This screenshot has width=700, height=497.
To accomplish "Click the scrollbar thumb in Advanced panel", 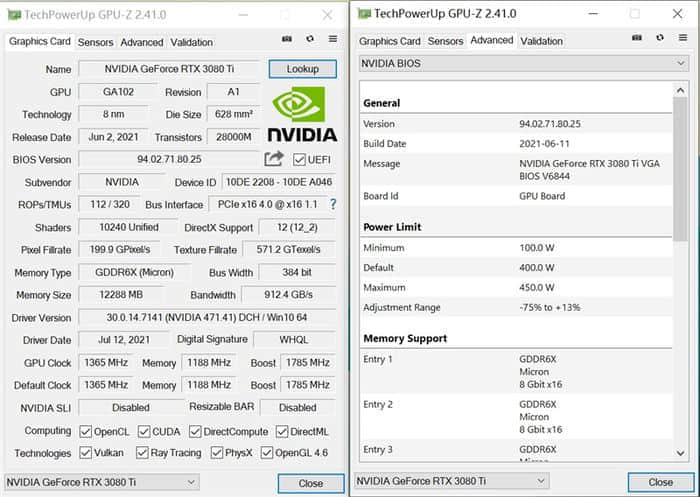I will coord(680,169).
